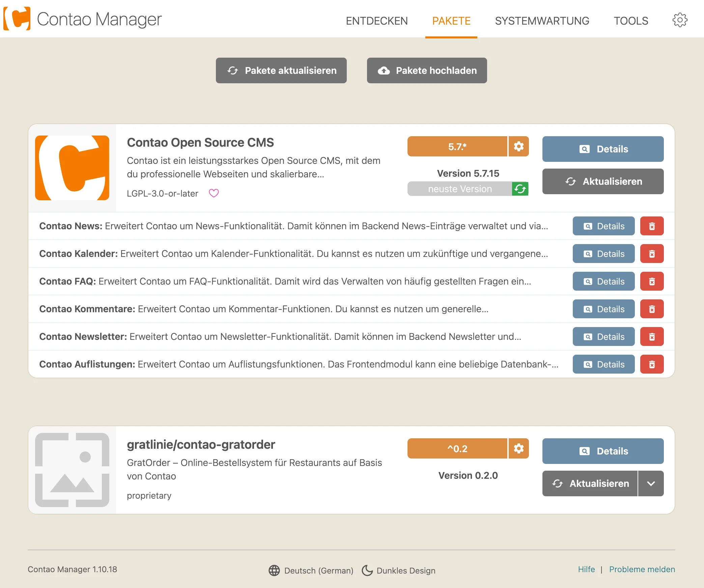Open Details for Contao FAQ
The width and height of the screenshot is (704, 588).
[x=604, y=281]
